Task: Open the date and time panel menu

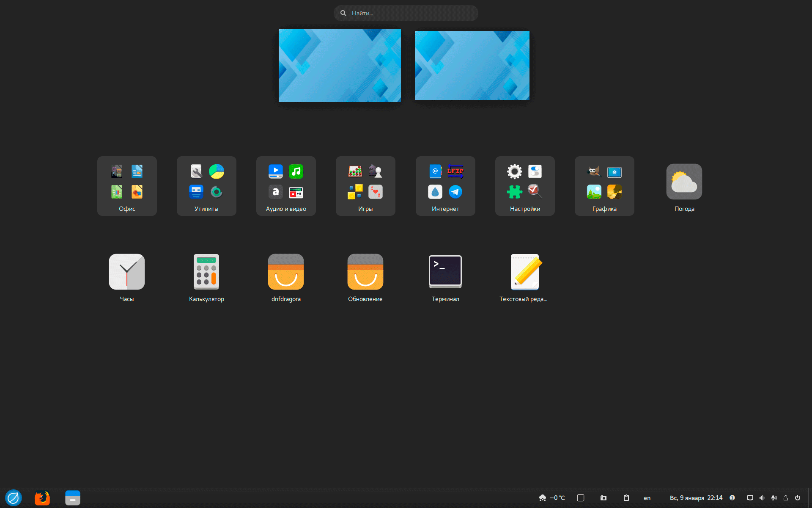Action: 696,498
